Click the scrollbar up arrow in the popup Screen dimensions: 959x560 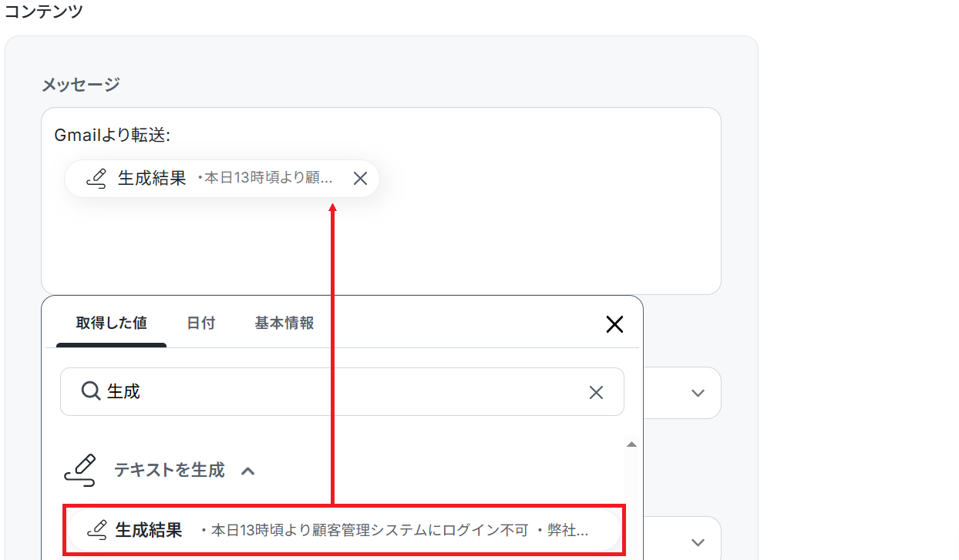(x=631, y=444)
